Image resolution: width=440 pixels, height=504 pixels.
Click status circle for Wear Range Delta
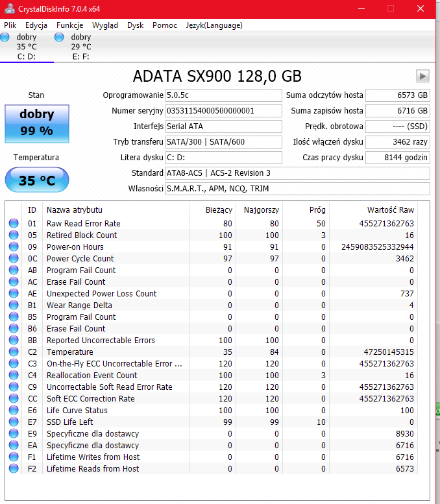tap(14, 305)
